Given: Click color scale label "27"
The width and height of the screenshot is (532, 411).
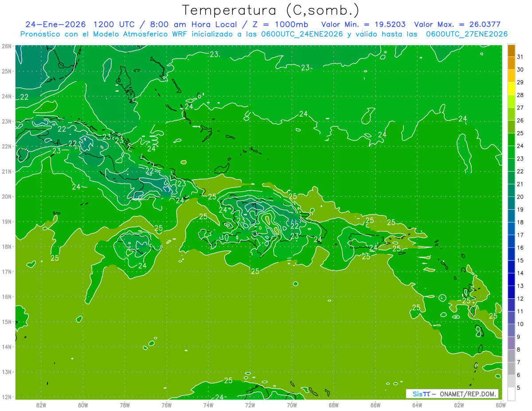Looking at the screenshot, I should pyautogui.click(x=520, y=108).
